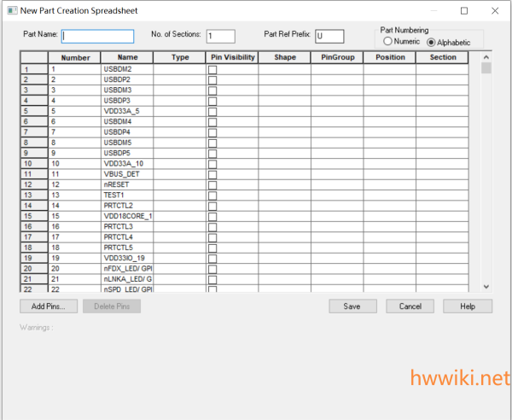The width and height of the screenshot is (512, 420).
Task: Click the Part Name input field
Action: (98, 37)
